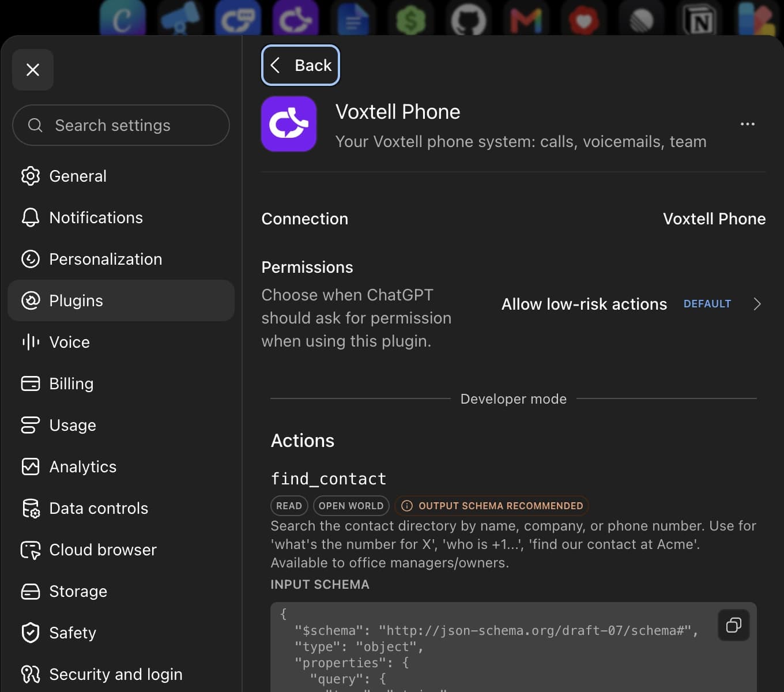This screenshot has width=784, height=692.
Task: Click the Security and login icon
Action: (31, 674)
